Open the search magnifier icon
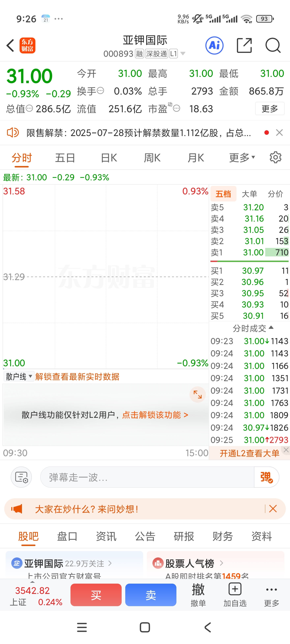Viewport: 290px width, 644px height. coord(273,45)
